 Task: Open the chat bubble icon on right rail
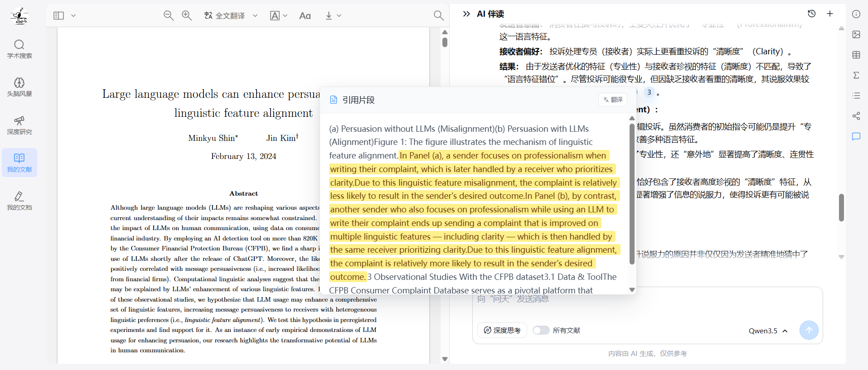coord(856,136)
